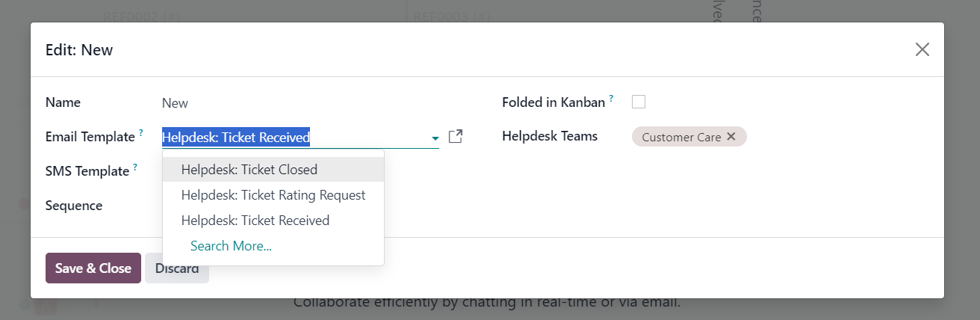Click the Customer Care team tag
980x320 pixels.
(681, 137)
